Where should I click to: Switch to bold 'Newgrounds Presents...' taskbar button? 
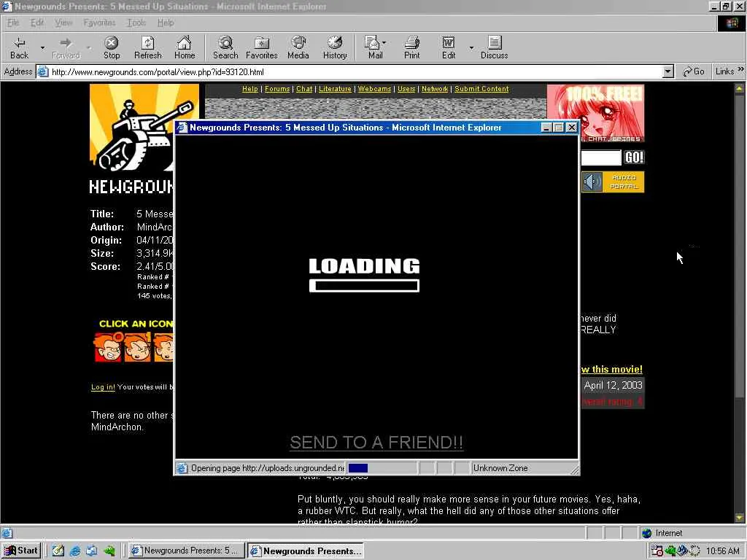(x=306, y=551)
